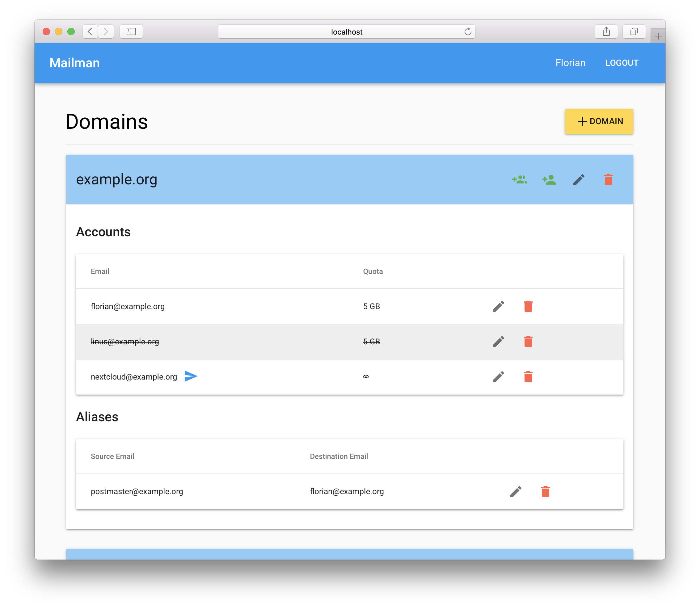Edit the example.org domain with the pencil icon
This screenshot has height=609, width=700.
pos(579,179)
